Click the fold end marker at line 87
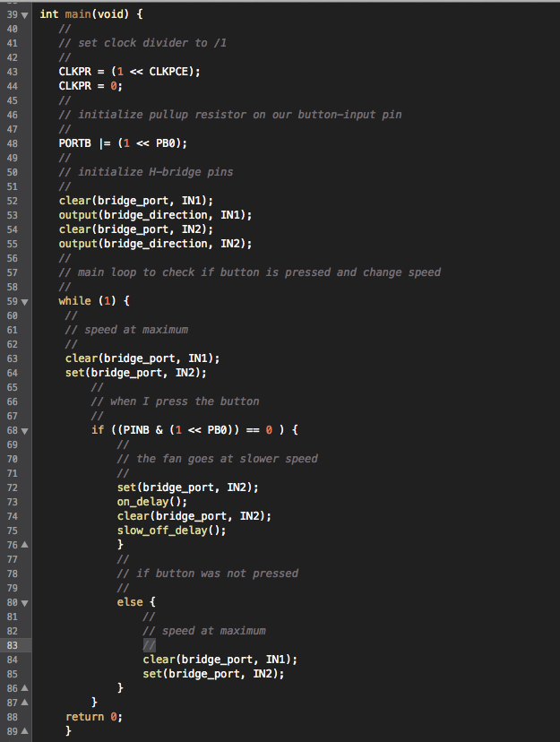 click(x=24, y=703)
